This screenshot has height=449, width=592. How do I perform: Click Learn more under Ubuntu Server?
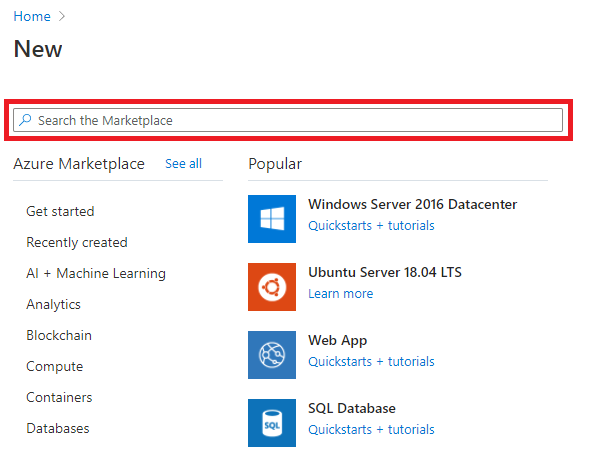(341, 293)
